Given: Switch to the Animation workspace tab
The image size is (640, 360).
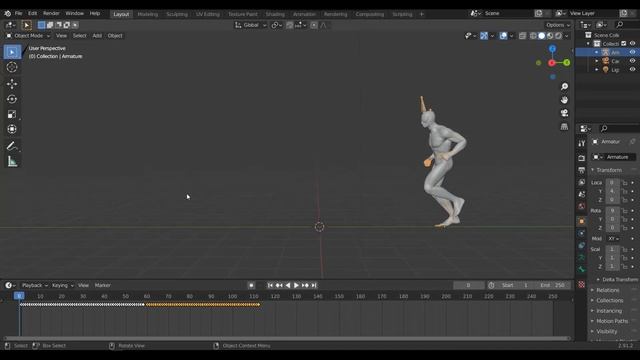Looking at the screenshot, I should click(x=304, y=14).
